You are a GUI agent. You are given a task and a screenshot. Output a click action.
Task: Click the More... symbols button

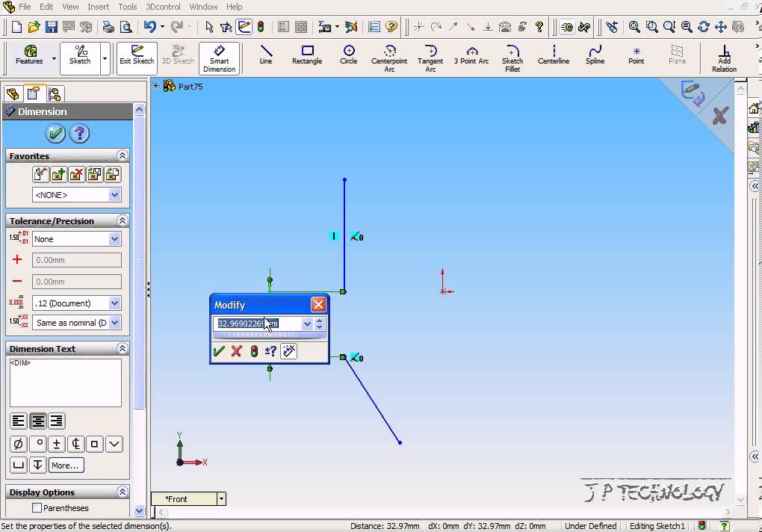(x=66, y=465)
